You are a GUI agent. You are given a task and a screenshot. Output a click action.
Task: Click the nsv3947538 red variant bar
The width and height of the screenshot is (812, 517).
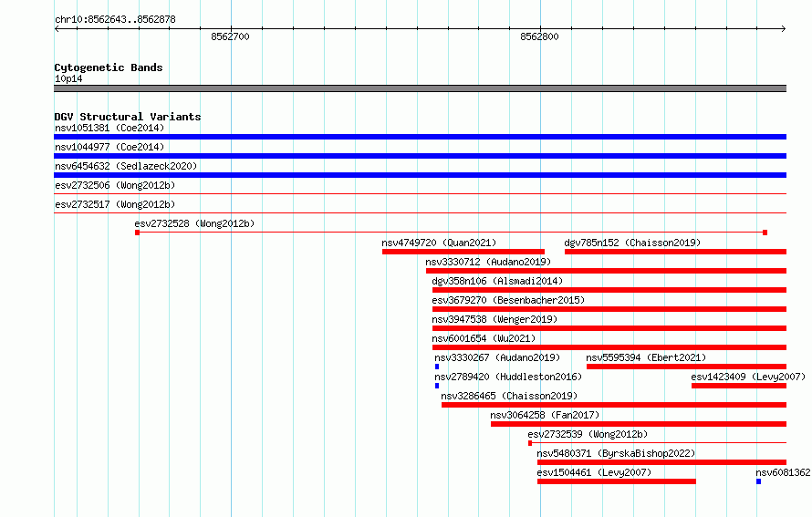609,328
